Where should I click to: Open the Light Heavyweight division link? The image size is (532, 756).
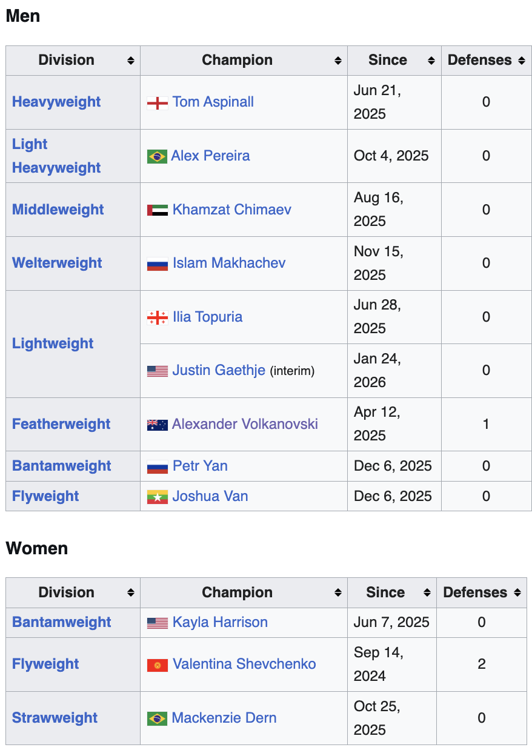point(56,156)
